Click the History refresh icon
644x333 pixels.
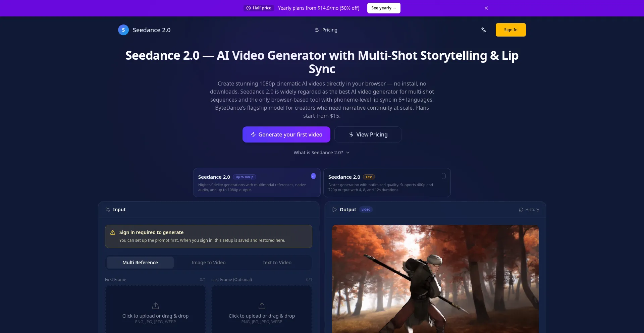tap(521, 210)
